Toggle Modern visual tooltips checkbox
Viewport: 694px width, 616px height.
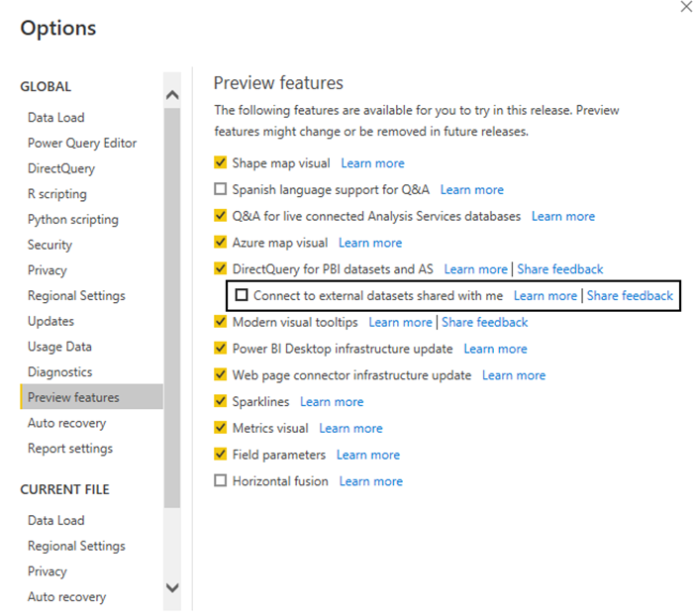[221, 322]
